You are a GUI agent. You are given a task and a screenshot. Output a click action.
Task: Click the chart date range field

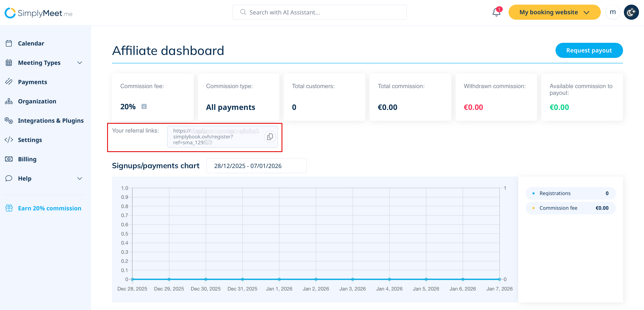(x=256, y=166)
